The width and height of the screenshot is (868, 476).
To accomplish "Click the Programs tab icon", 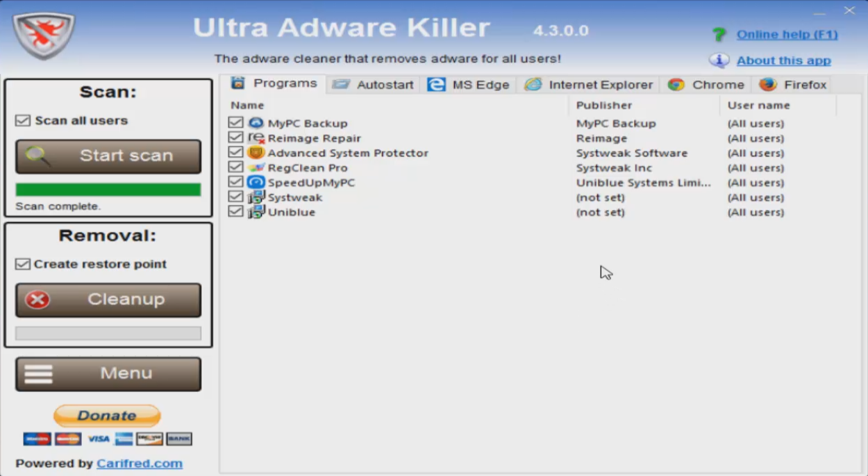I will click(x=238, y=83).
